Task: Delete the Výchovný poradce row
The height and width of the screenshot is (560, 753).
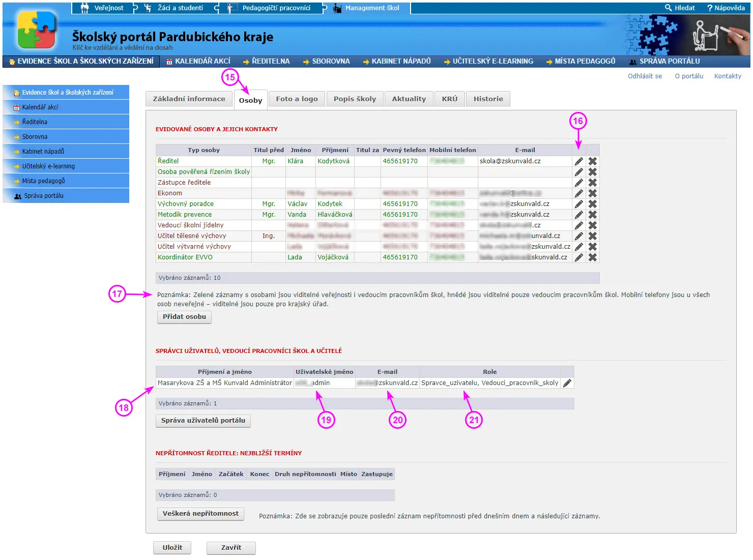Action: 593,204
